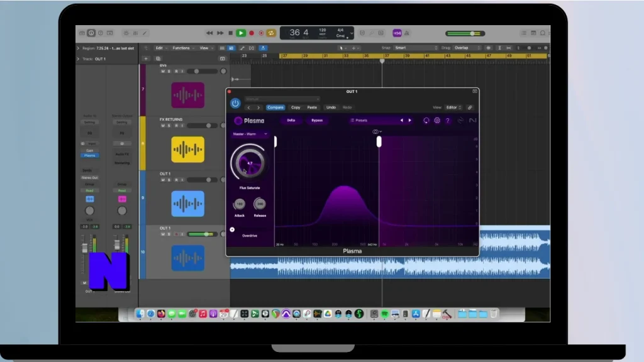Click the red Record button
The image size is (644, 362).
252,33
